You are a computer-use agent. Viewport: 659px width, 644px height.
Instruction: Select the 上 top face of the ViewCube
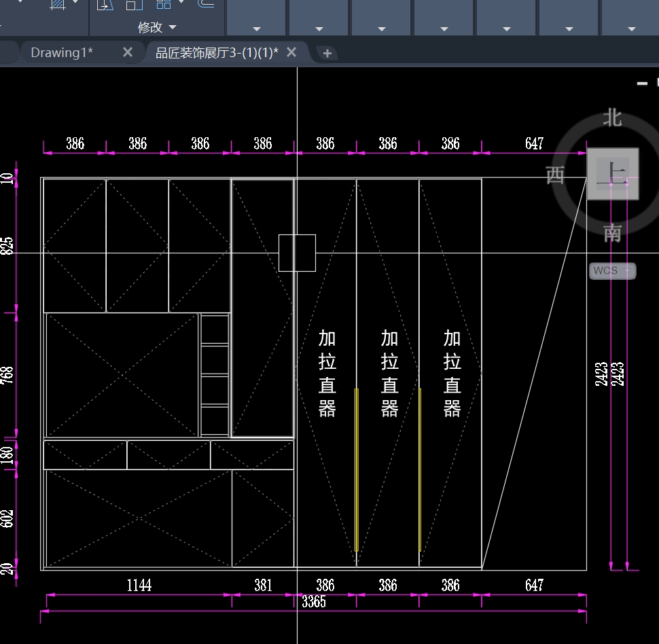click(x=612, y=174)
